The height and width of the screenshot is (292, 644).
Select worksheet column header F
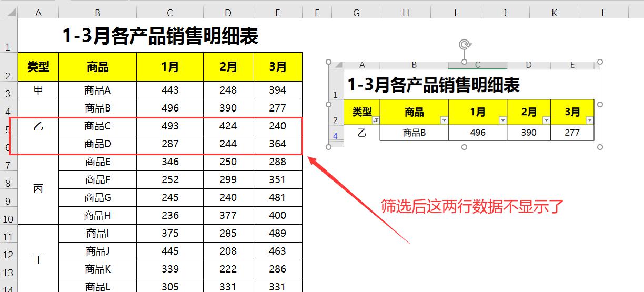tap(317, 13)
